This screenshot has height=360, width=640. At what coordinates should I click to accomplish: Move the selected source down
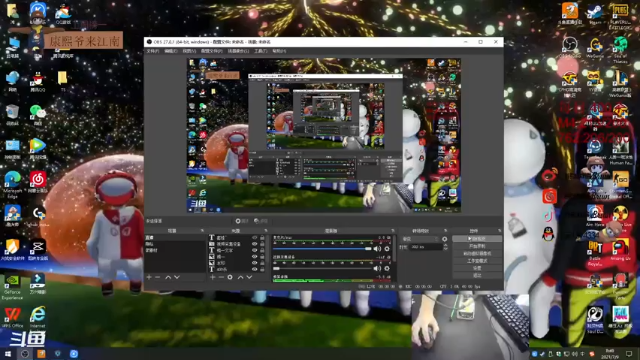pos(249,277)
